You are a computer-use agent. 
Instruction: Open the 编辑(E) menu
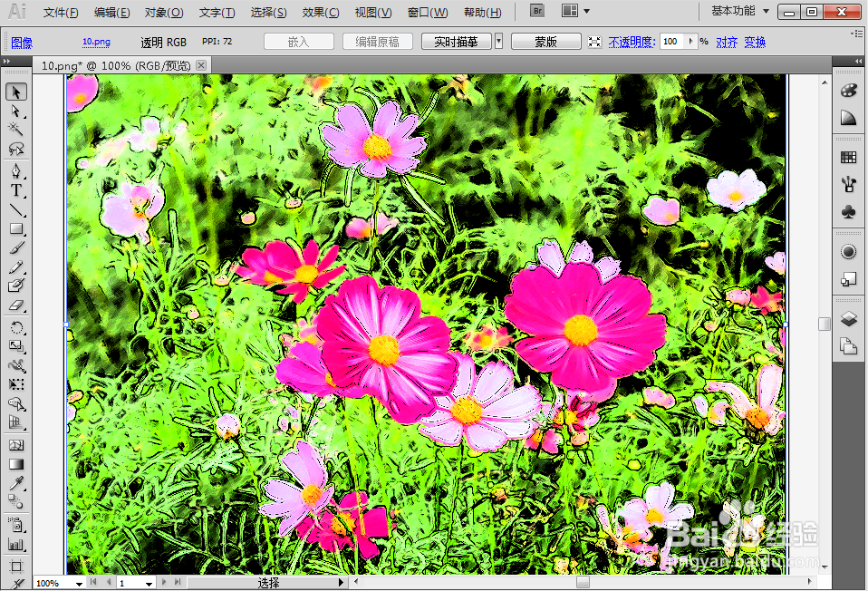pyautogui.click(x=111, y=12)
